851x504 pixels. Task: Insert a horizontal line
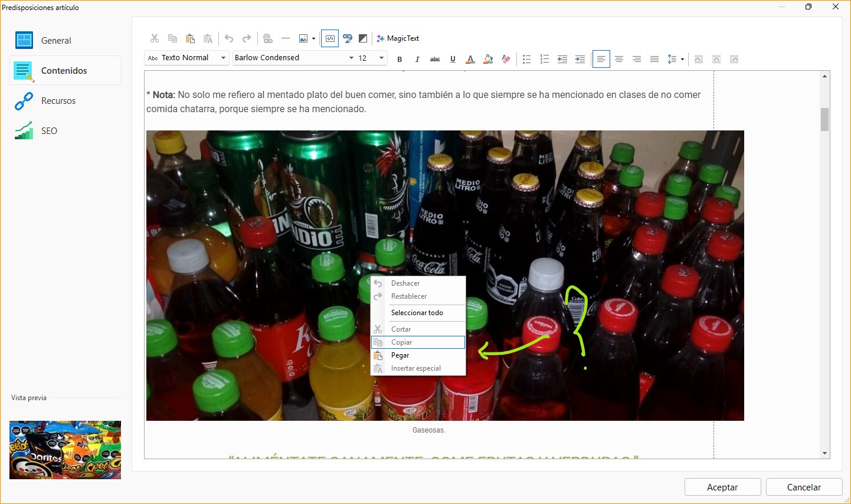[x=286, y=38]
